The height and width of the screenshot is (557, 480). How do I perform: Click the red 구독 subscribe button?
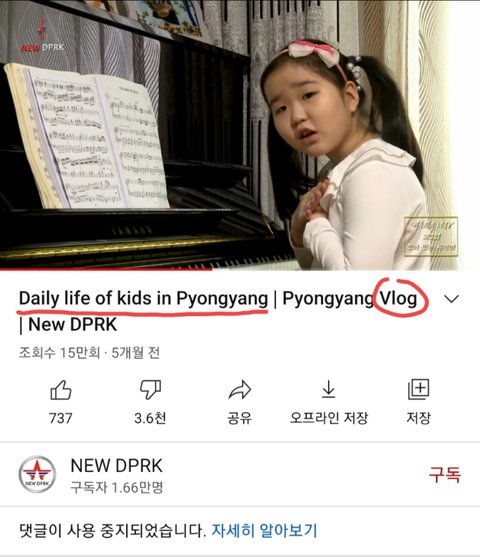(445, 474)
